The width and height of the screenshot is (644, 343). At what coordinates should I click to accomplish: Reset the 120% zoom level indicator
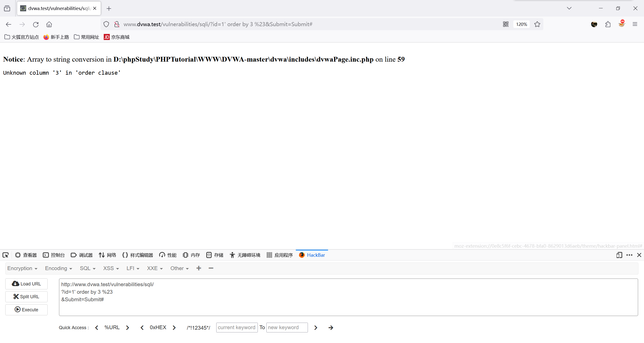[521, 24]
